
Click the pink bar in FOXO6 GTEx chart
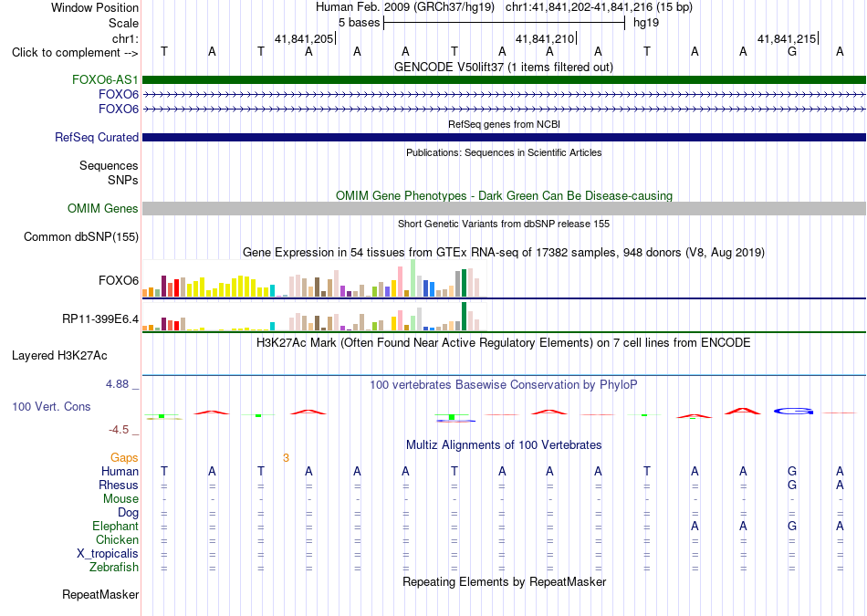[400, 281]
